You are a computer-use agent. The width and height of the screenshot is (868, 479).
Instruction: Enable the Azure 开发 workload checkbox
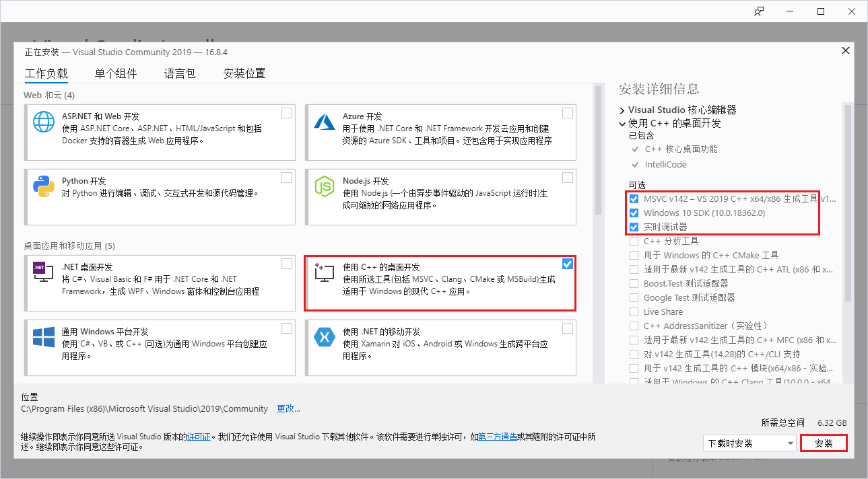[x=568, y=113]
